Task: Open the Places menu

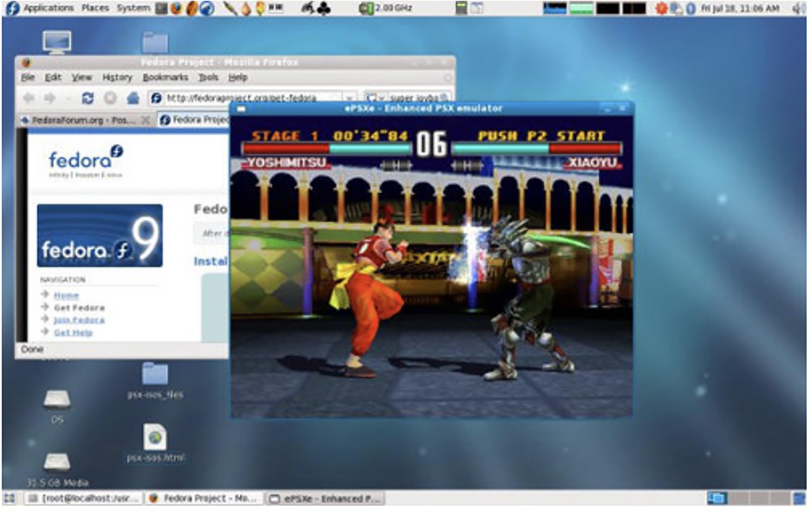Action: [95, 8]
